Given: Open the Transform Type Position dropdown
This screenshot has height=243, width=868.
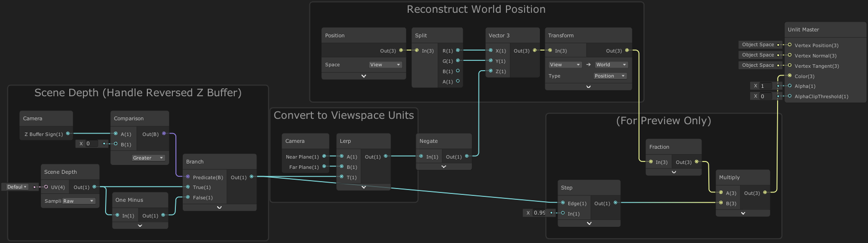Looking at the screenshot, I should tap(610, 76).
